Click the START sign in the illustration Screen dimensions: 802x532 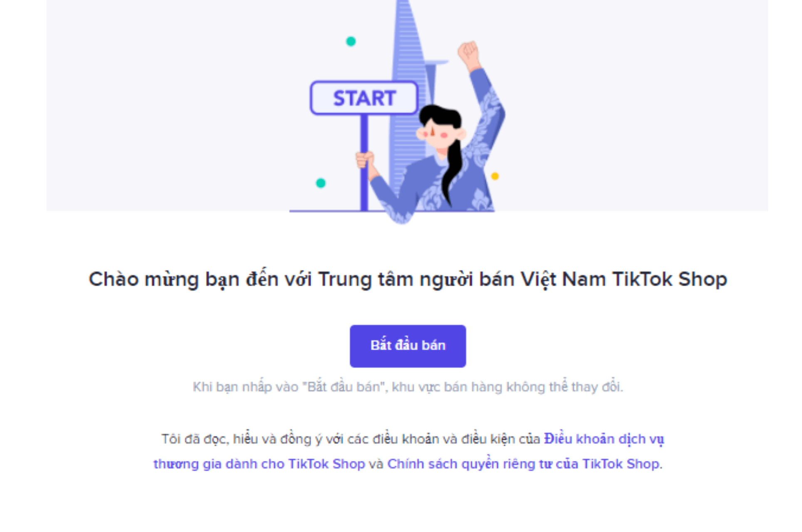(364, 98)
